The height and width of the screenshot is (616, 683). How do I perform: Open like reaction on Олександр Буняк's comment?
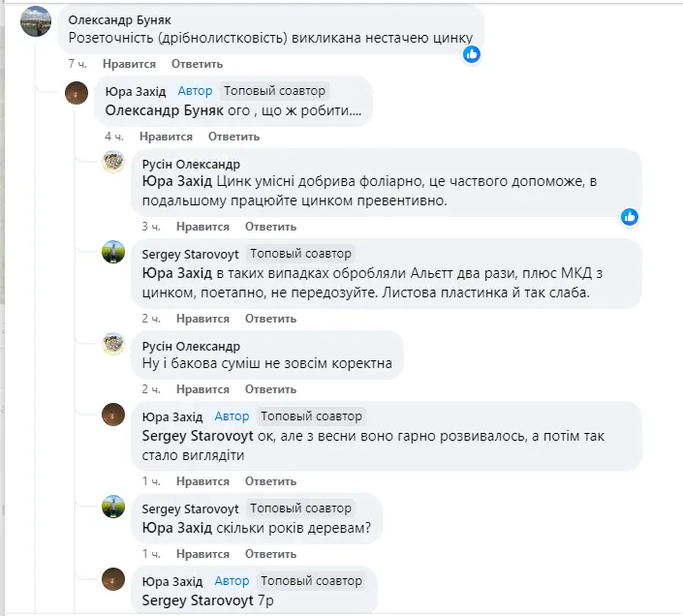pyautogui.click(x=472, y=54)
